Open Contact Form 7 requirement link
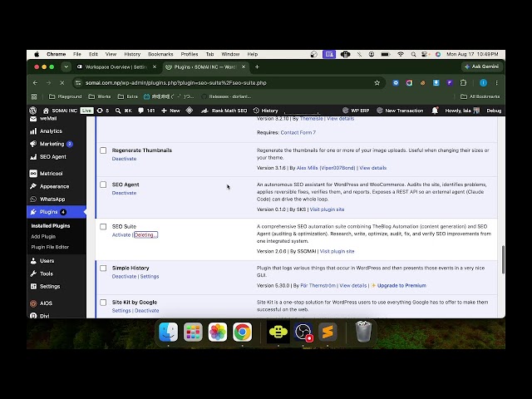 298,133
